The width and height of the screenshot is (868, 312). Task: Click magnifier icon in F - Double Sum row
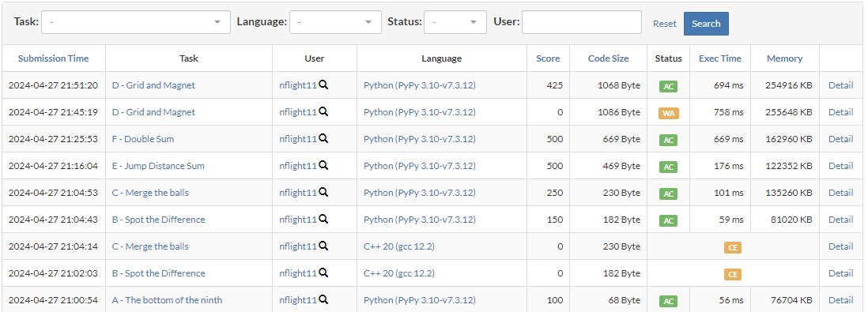323,139
